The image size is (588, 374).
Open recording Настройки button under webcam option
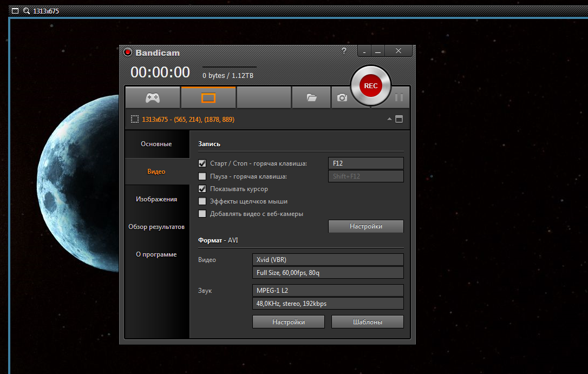tap(366, 226)
